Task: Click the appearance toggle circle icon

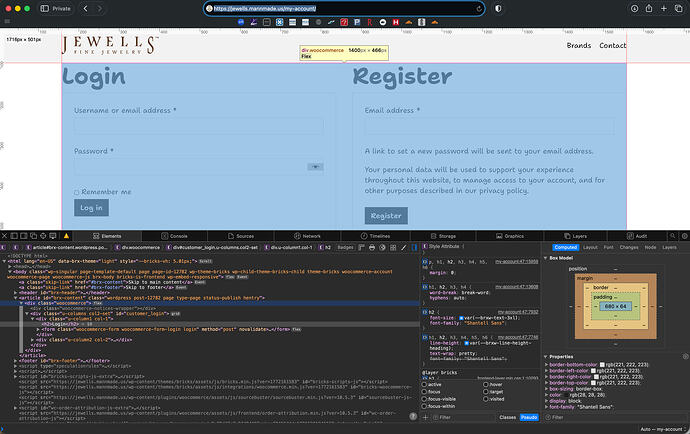Action: (382, 247)
